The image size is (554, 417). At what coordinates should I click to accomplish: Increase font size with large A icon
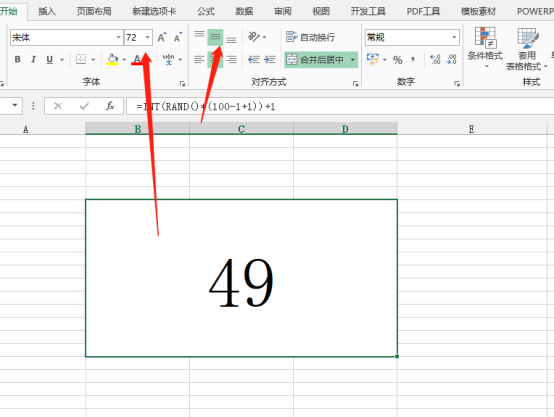(161, 37)
